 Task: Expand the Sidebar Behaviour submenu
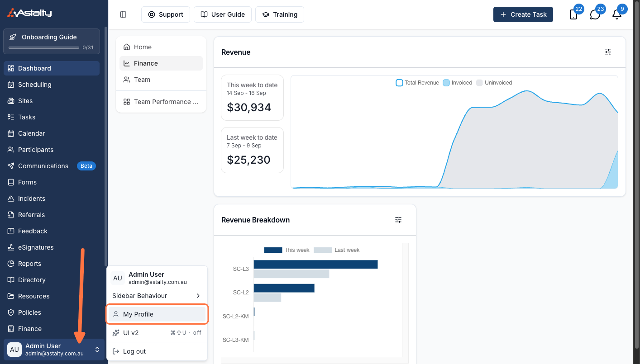[x=157, y=296]
